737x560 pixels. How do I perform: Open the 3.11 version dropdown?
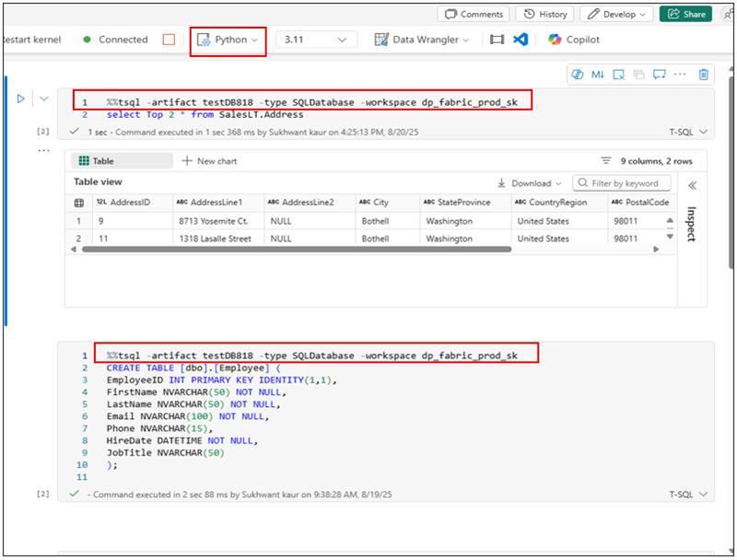tap(314, 40)
